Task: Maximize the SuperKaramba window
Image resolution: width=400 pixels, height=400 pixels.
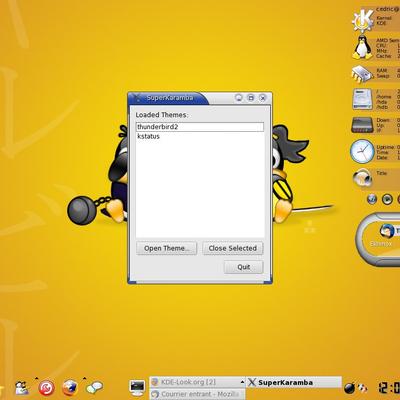Action: [x=251, y=98]
